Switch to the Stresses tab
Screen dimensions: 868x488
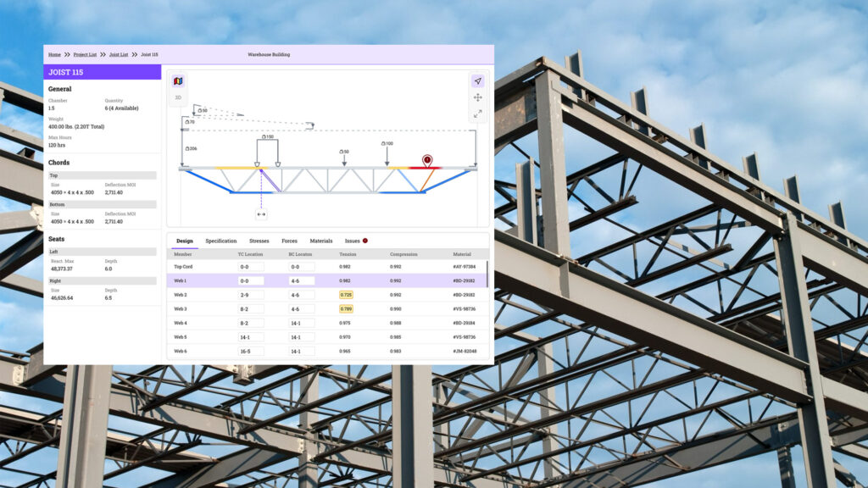[x=259, y=241]
